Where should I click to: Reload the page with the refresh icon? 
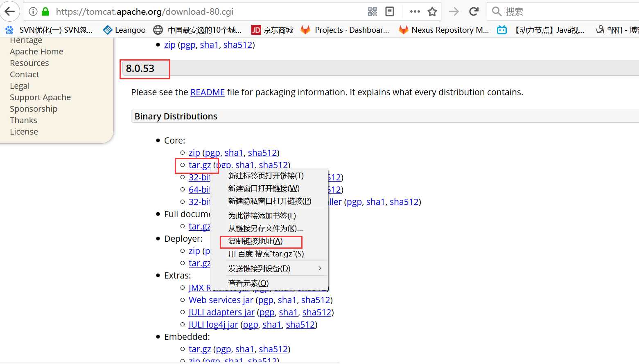coord(474,11)
